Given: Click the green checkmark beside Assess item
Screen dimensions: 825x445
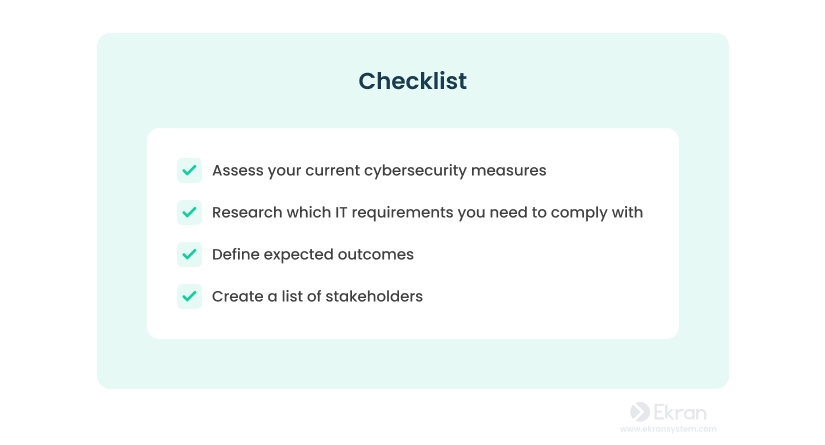Looking at the screenshot, I should click(x=189, y=170).
